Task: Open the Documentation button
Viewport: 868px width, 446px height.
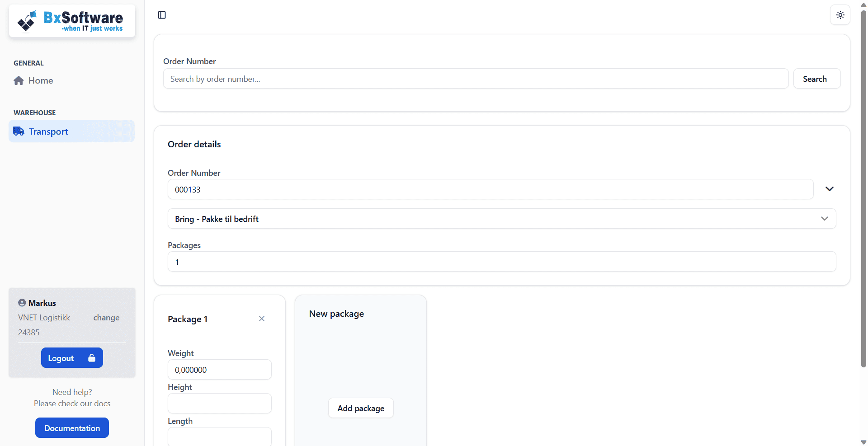Action: click(x=72, y=428)
